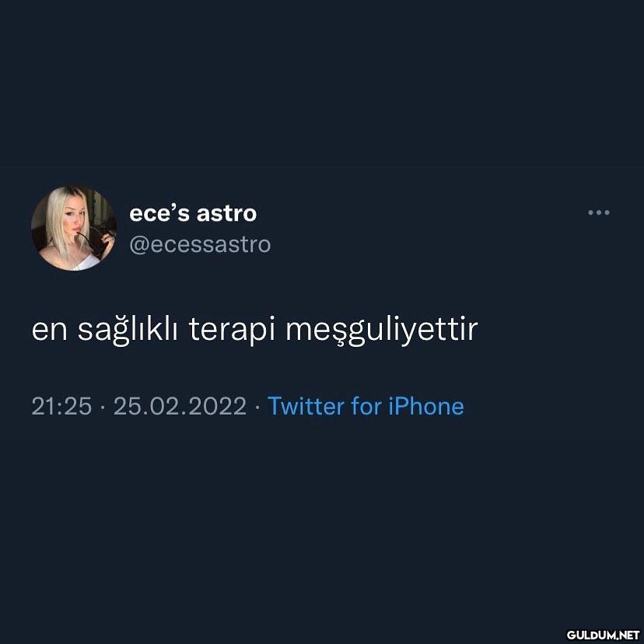Click the @ecessastro handle

pyautogui.click(x=200, y=245)
